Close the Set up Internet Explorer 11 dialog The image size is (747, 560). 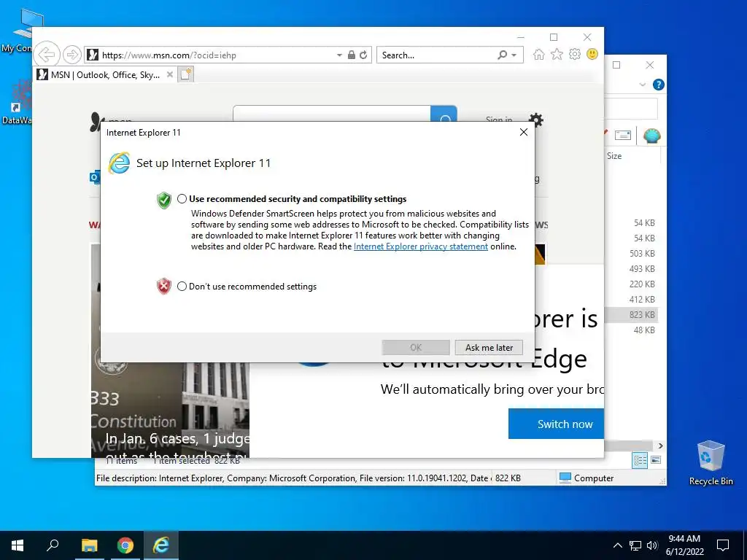(524, 132)
